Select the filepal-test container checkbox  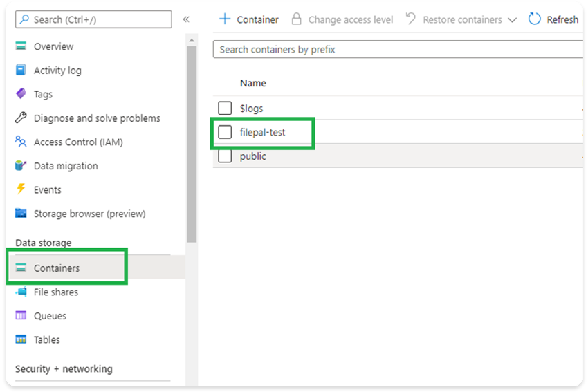tap(225, 132)
